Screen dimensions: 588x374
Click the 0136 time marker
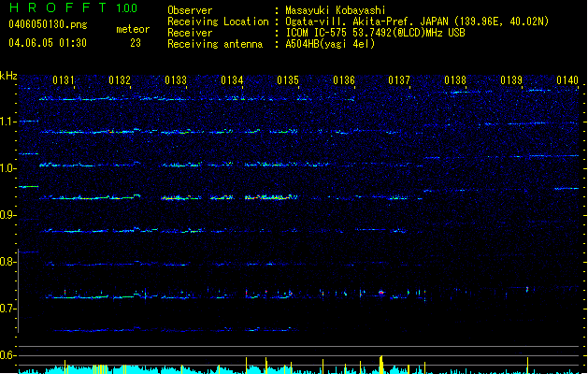click(x=344, y=80)
